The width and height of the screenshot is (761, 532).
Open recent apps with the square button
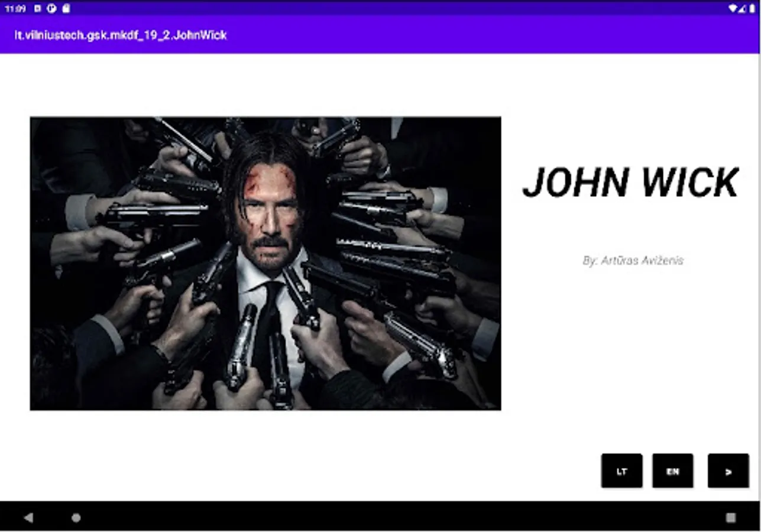[x=731, y=518]
